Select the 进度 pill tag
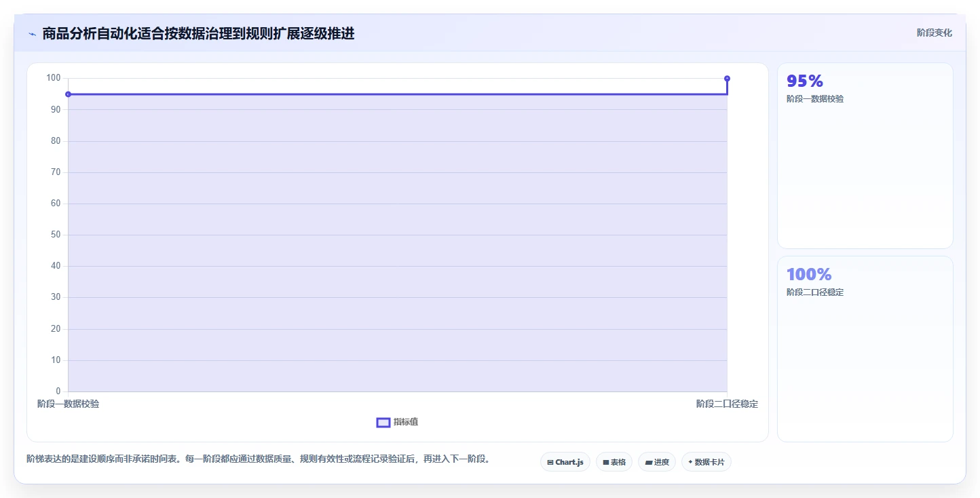The image size is (980, 498). click(657, 462)
